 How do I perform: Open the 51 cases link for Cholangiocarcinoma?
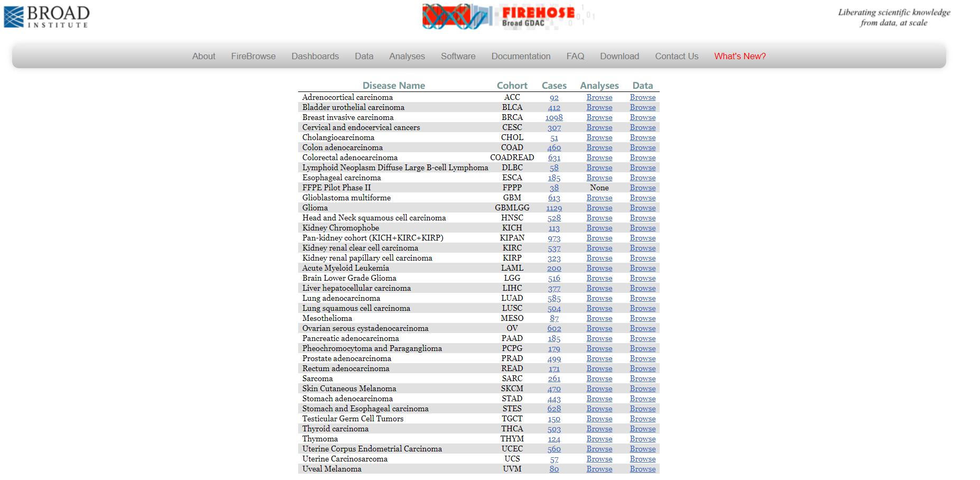tap(554, 137)
